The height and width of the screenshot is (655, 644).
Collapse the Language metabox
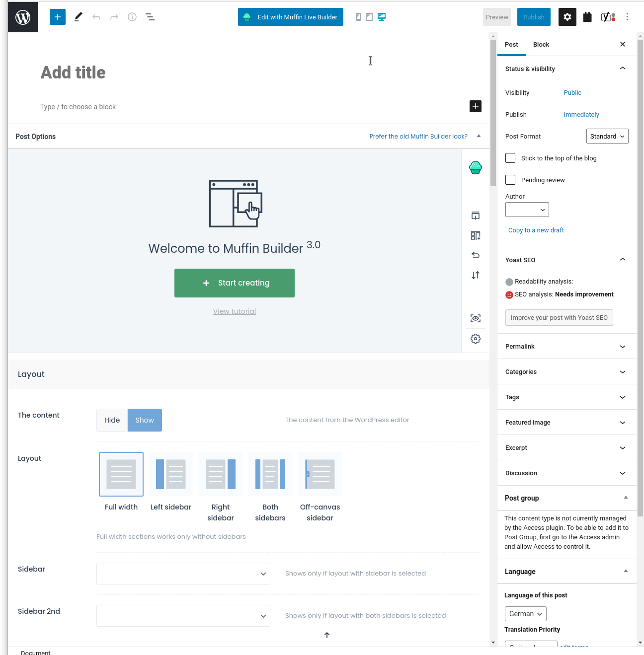pos(626,571)
